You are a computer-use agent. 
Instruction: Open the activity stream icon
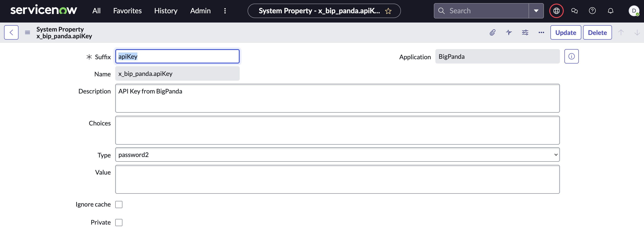pyautogui.click(x=509, y=32)
